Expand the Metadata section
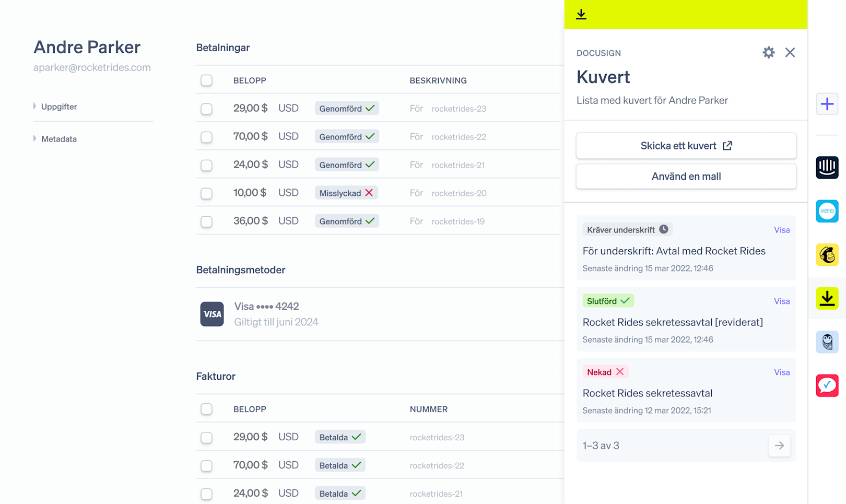 (x=55, y=139)
